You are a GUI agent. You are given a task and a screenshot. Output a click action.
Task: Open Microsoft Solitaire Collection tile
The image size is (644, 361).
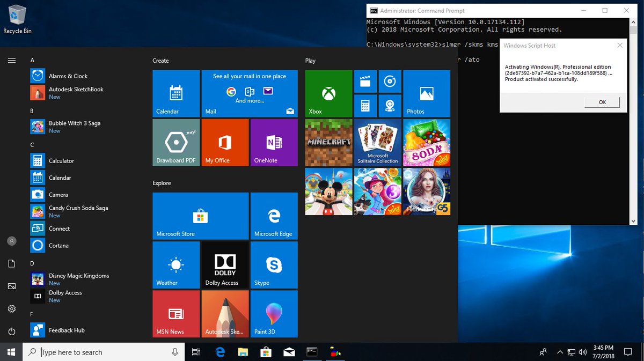click(x=378, y=143)
